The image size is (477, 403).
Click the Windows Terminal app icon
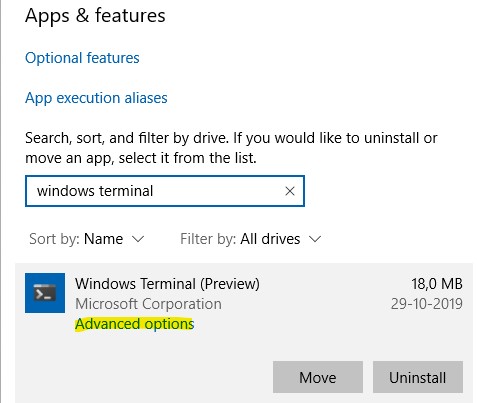[x=45, y=293]
